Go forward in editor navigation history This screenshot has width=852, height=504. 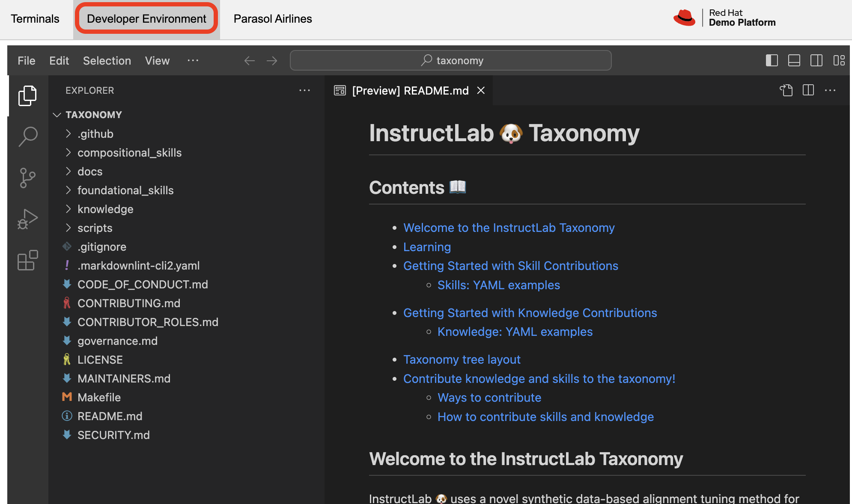[272, 61]
